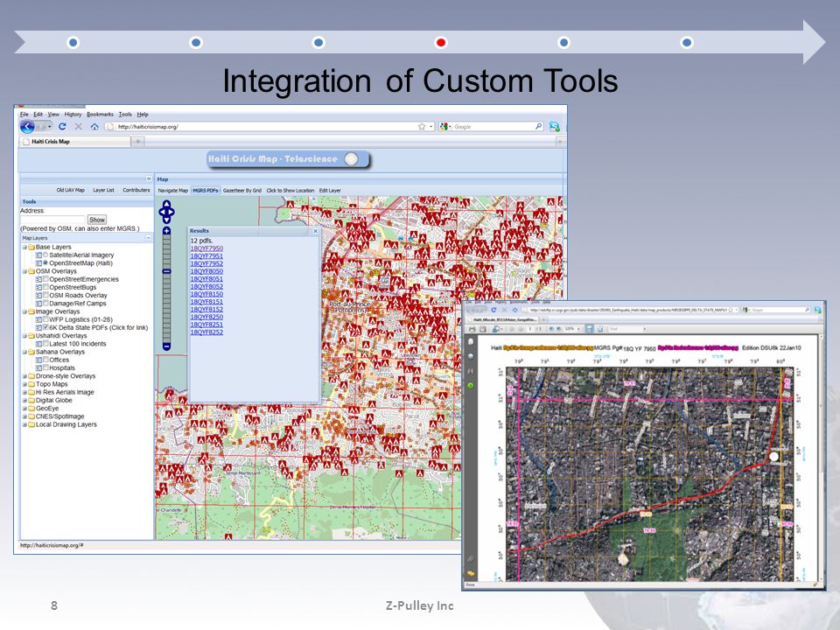This screenshot has width=840, height=630.
Task: Click the layer icon beside Satellite/Aerial Imagery
Action: point(38,255)
